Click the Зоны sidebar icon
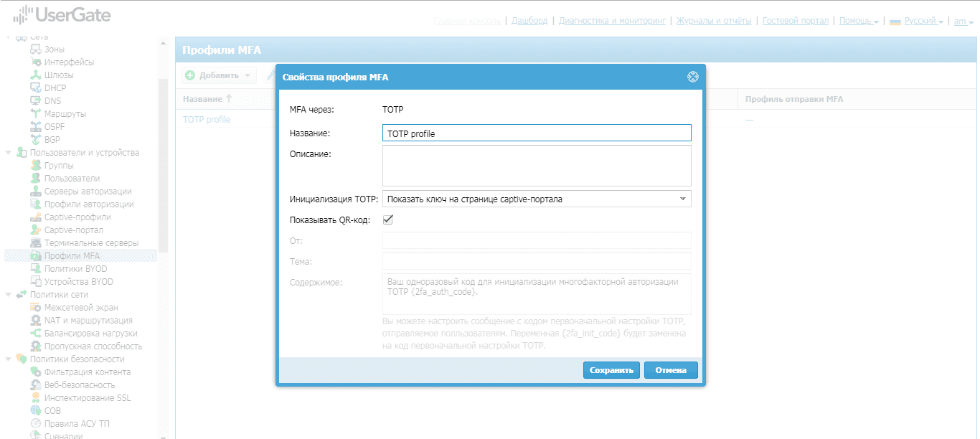Viewport: 980px width, 439px height. click(36, 49)
